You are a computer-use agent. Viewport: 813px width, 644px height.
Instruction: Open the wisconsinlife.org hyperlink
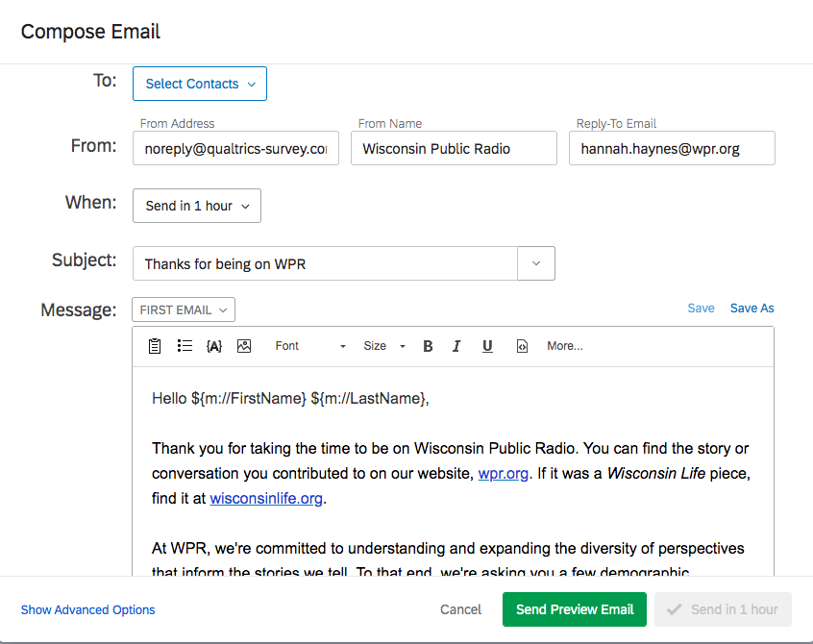266,498
